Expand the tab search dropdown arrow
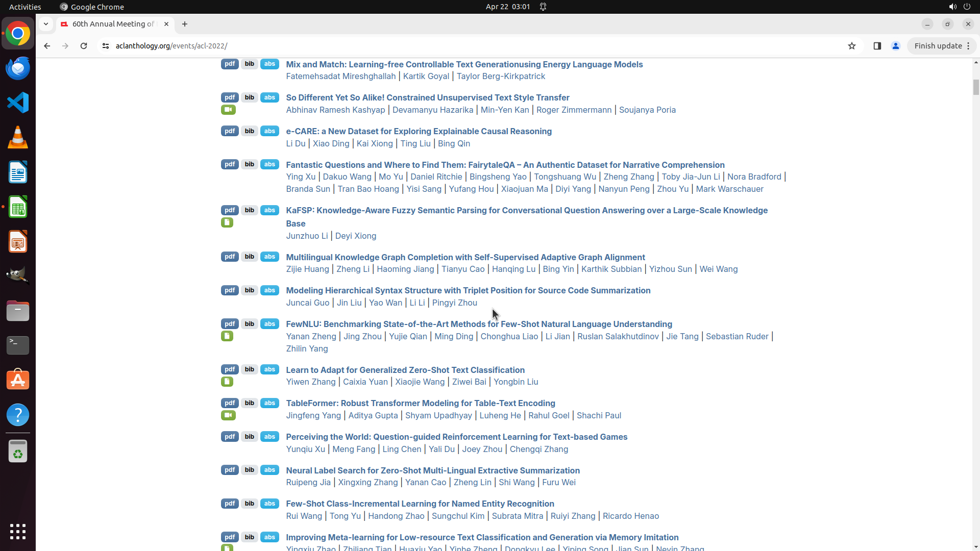This screenshot has width=980, height=551. 46,24
